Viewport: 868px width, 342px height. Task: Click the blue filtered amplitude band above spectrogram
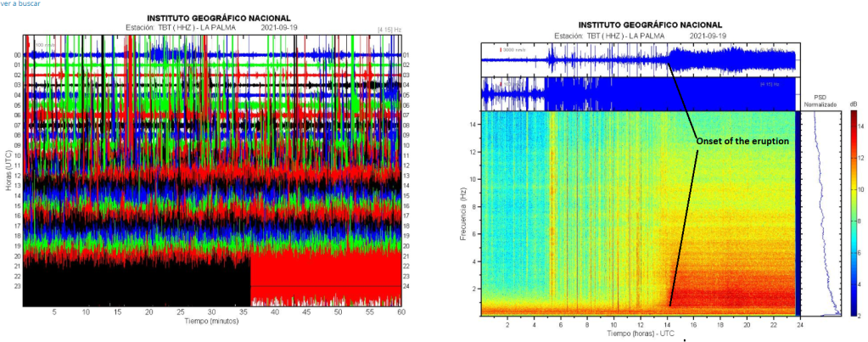coord(670,95)
